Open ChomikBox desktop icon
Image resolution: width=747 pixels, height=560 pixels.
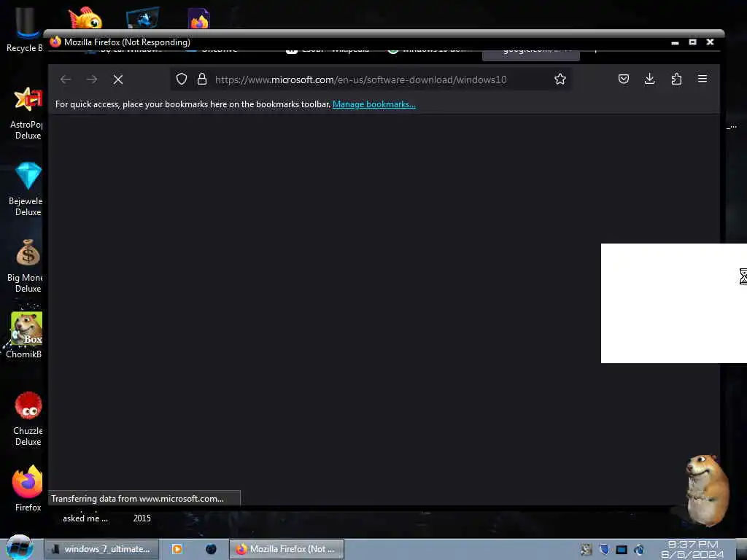(x=25, y=335)
